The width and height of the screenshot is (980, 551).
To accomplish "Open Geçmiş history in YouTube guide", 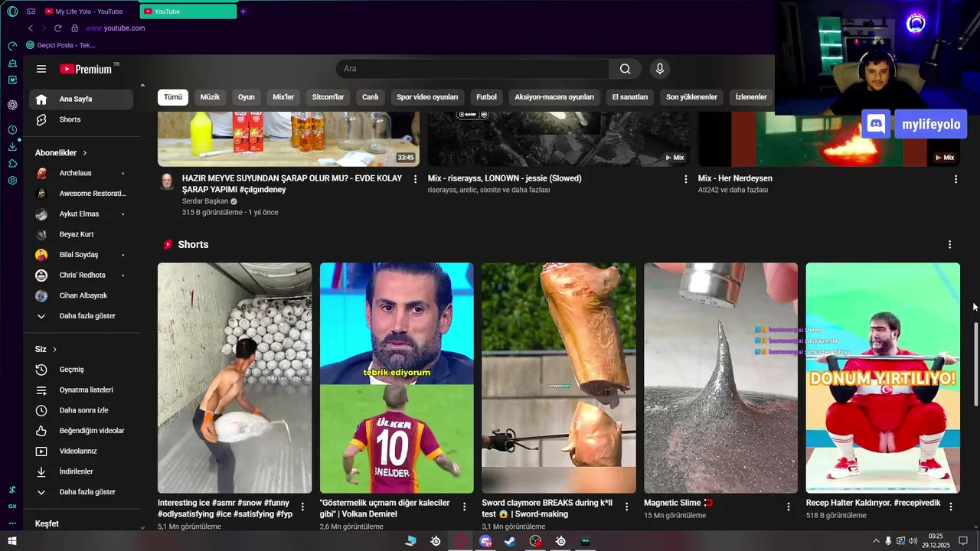I will [81, 370].
